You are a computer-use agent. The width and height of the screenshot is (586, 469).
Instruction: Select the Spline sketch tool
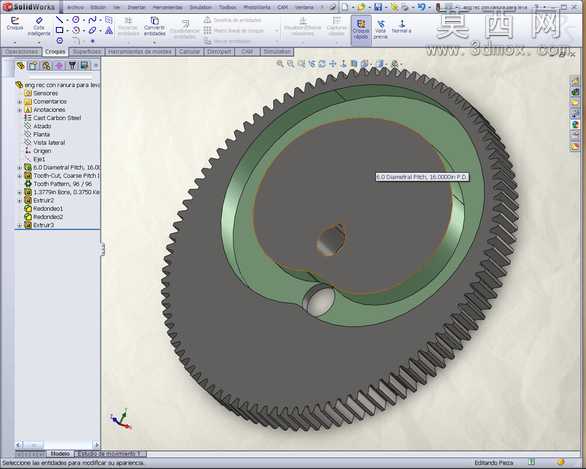point(92,20)
